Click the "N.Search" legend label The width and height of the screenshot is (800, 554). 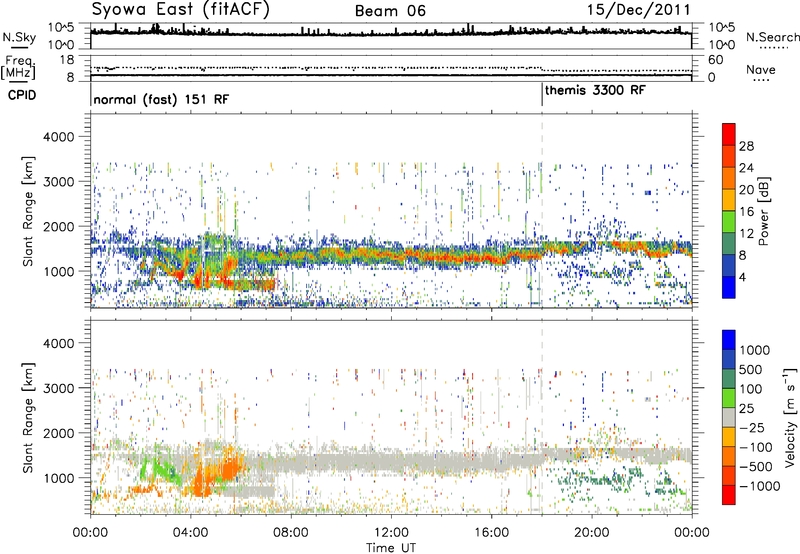tap(773, 37)
